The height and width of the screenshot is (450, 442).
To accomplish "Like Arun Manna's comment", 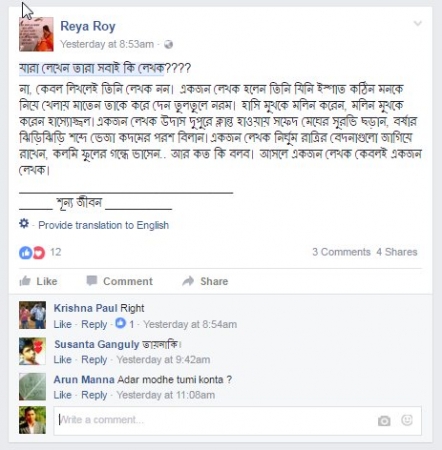I will 63,395.
